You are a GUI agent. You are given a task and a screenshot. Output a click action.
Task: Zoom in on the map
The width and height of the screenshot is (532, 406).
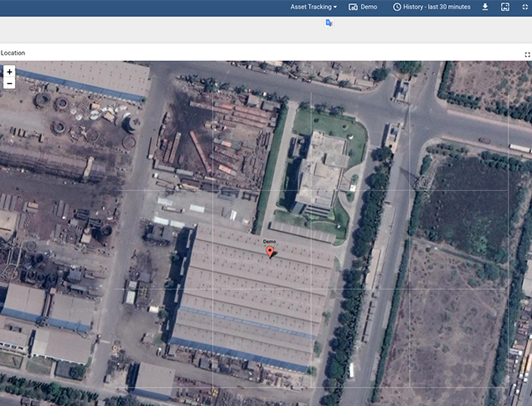[x=9, y=72]
